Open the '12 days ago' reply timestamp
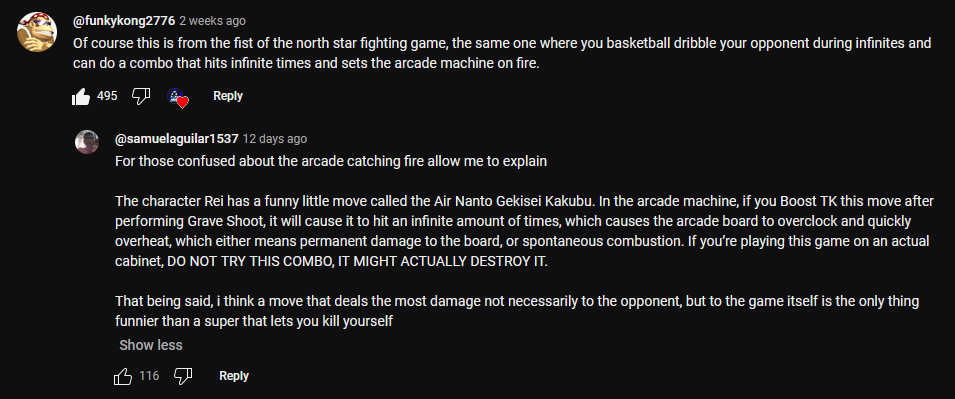The height and width of the screenshot is (399, 955). [275, 139]
